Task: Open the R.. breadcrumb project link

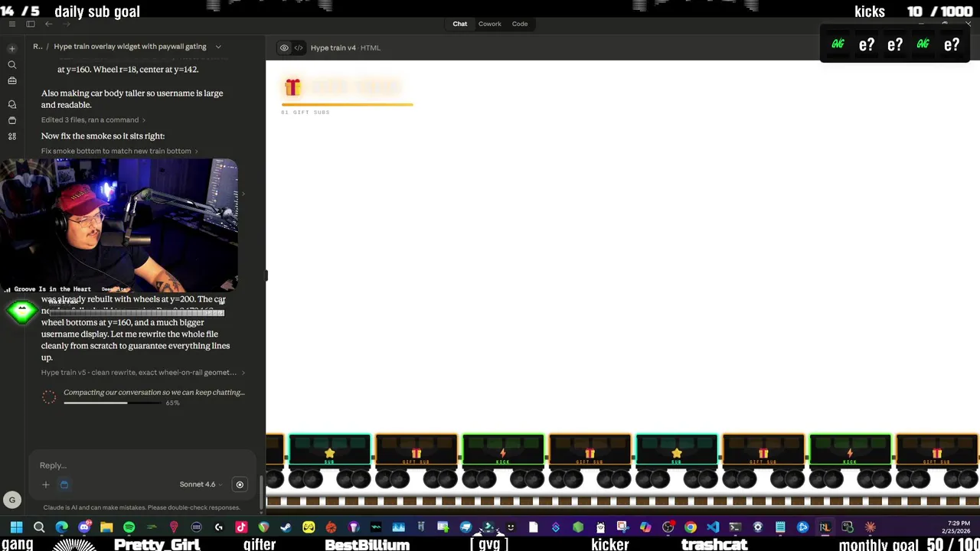Action: [x=37, y=47]
